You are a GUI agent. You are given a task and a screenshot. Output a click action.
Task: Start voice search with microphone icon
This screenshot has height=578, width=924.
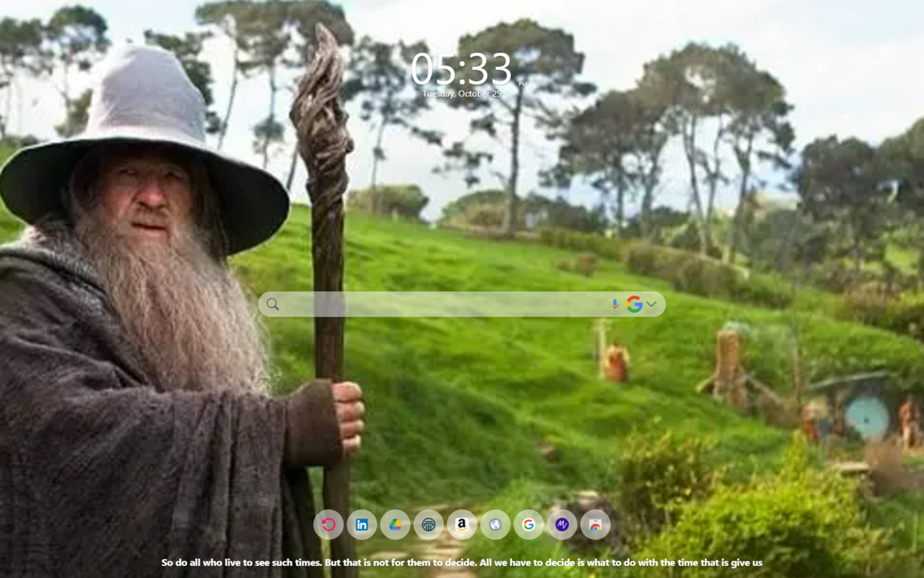click(615, 304)
